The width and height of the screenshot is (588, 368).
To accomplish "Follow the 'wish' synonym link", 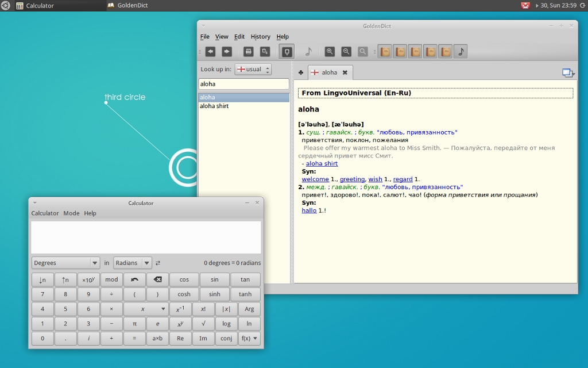I will point(375,179).
